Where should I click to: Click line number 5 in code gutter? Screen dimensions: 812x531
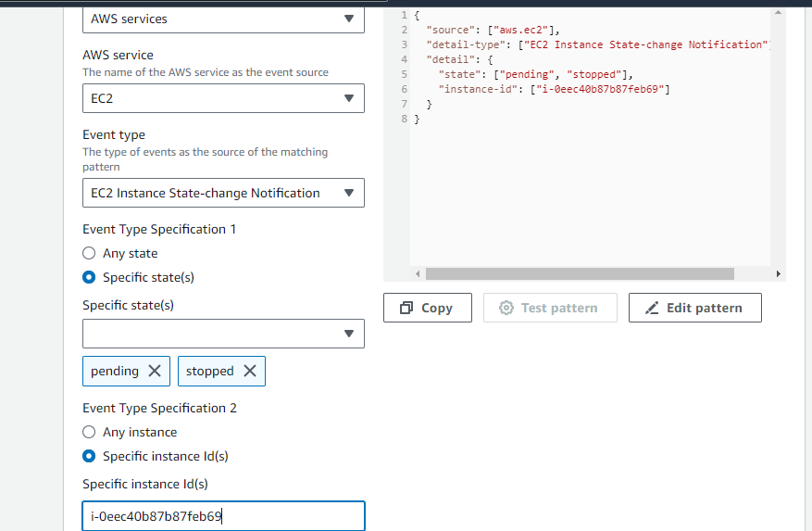[x=404, y=74]
